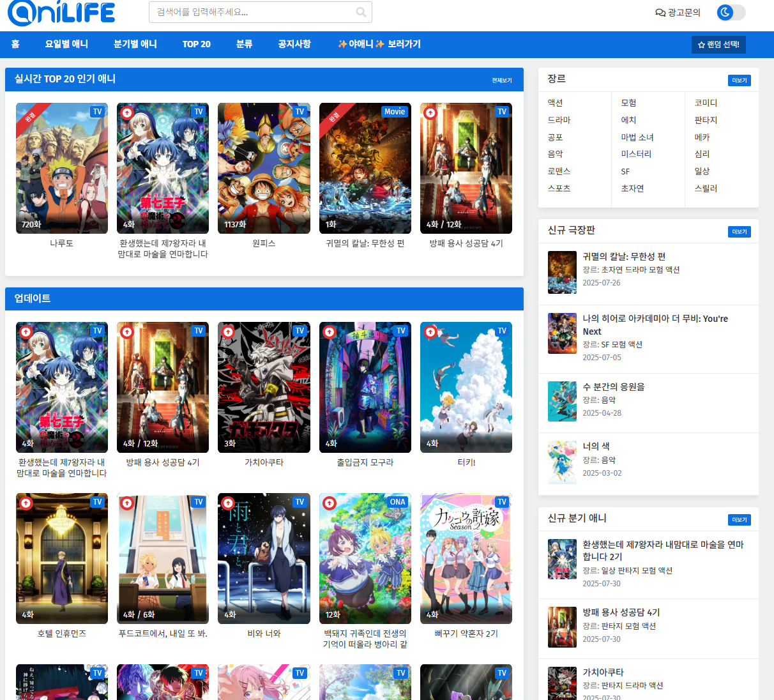774x700 pixels.
Task: Open 티키! poster
Action: pyautogui.click(x=466, y=388)
